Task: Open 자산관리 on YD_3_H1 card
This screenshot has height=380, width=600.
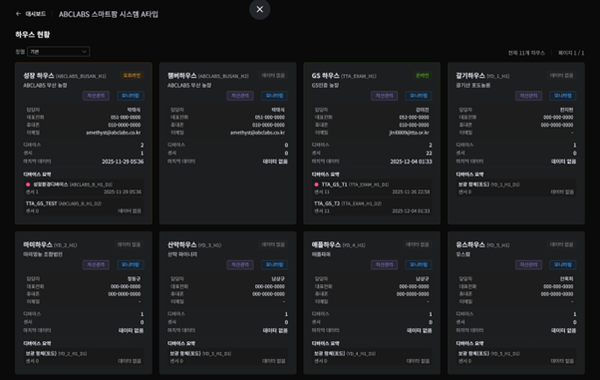Action: point(240,265)
